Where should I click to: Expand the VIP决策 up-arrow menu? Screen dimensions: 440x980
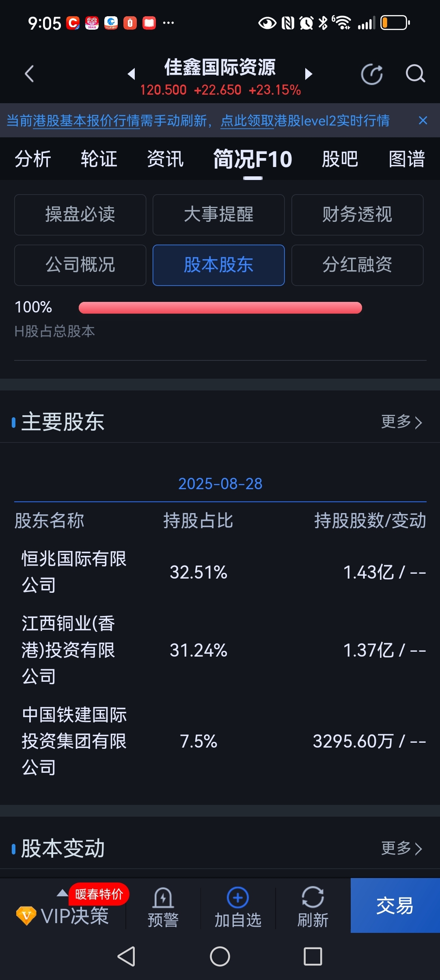[x=62, y=893]
